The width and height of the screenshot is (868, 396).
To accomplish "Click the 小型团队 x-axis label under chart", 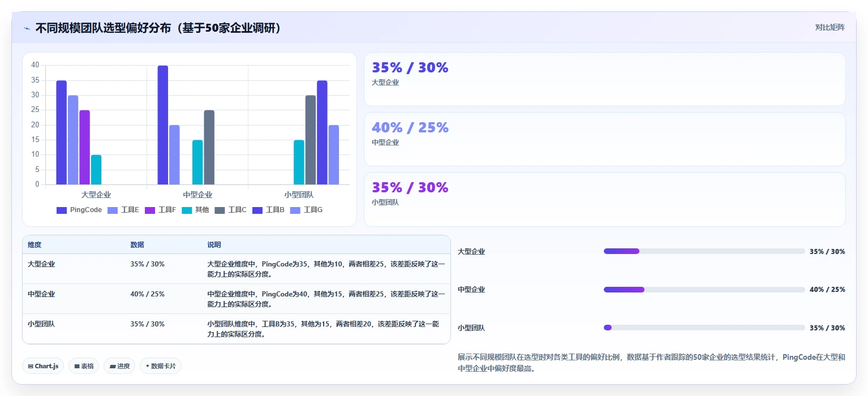I will tap(299, 195).
